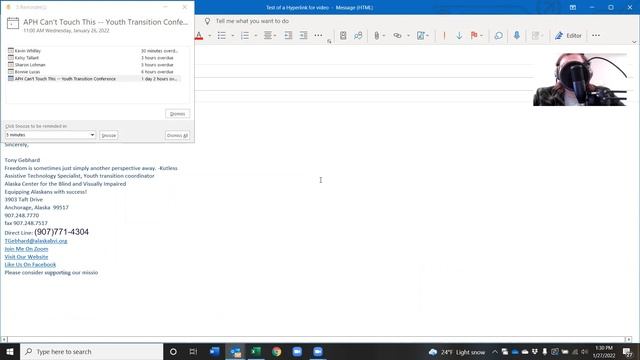640x360 pixels.
Task: Attach a file with the paperclip icon
Action: [x=376, y=36]
